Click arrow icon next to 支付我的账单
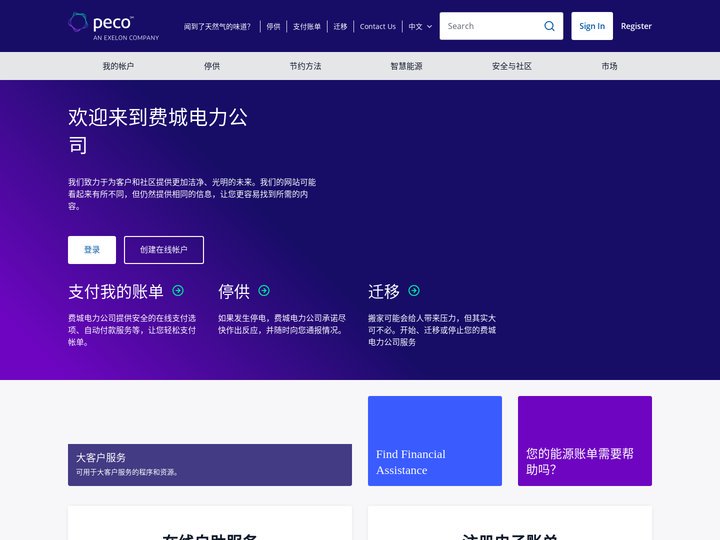720x540 pixels. (x=178, y=291)
